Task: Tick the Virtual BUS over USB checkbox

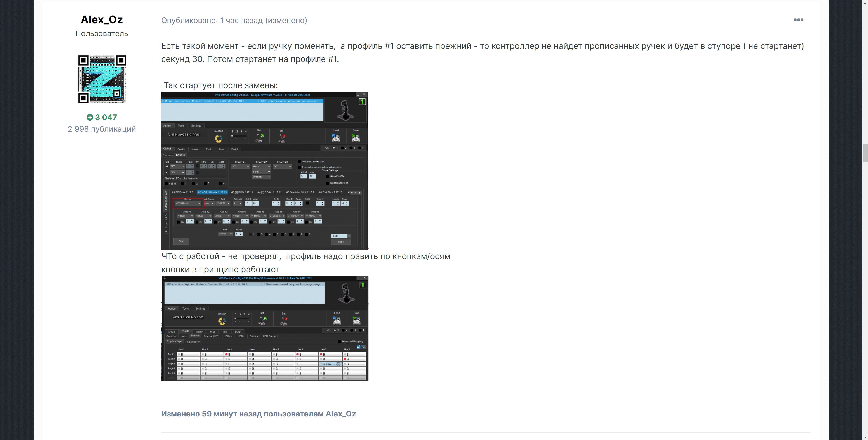Action: [300, 162]
